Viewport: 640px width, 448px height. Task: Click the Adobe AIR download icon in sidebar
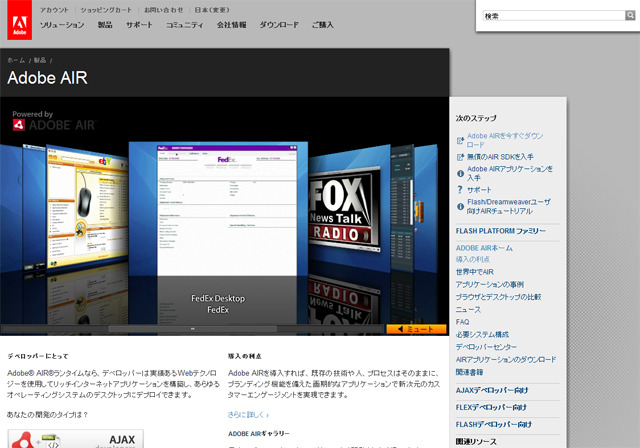click(x=460, y=140)
